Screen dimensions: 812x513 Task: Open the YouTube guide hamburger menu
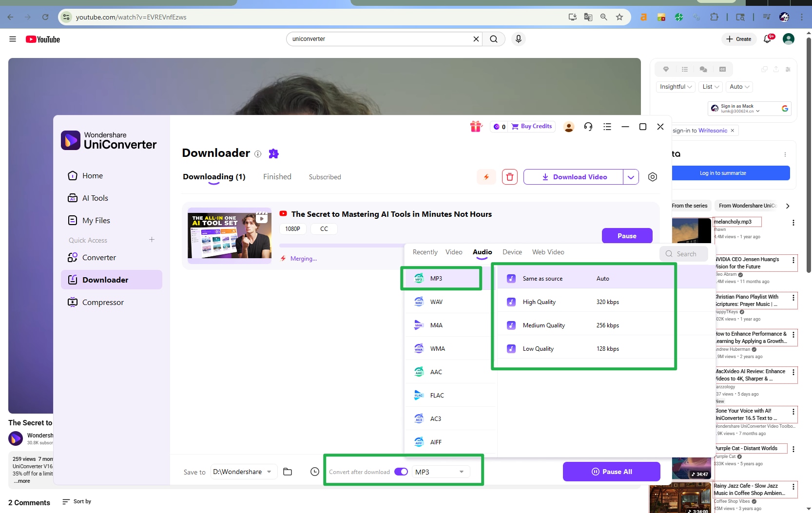click(x=13, y=39)
